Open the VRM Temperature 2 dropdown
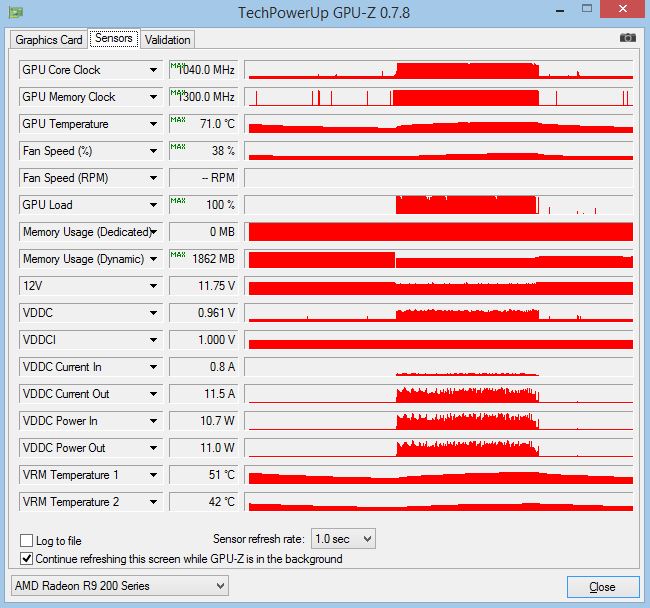Screen dimensions: 650x608 tap(153, 502)
